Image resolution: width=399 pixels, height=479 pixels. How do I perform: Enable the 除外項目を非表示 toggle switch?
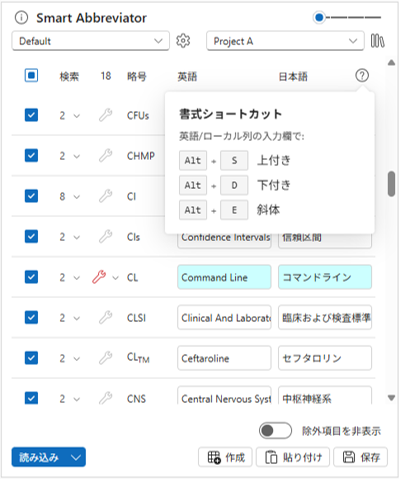[x=275, y=431]
